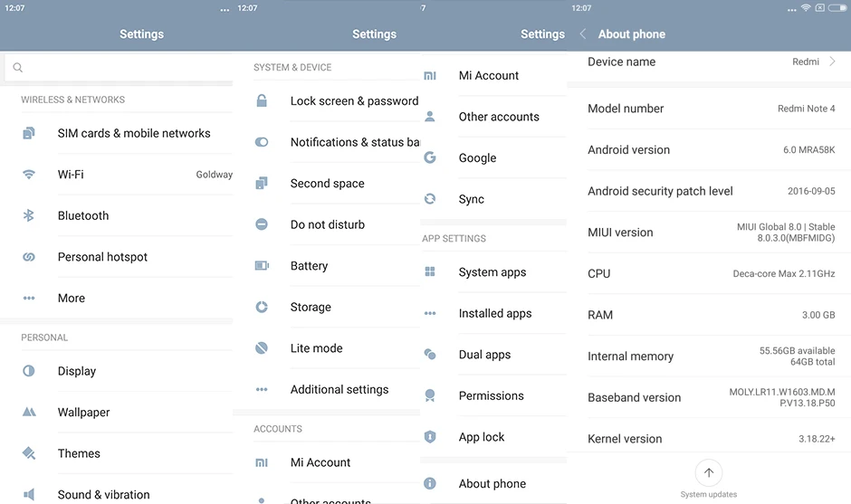Open Permissions
Viewport: 851px width, 504px height.
494,395
